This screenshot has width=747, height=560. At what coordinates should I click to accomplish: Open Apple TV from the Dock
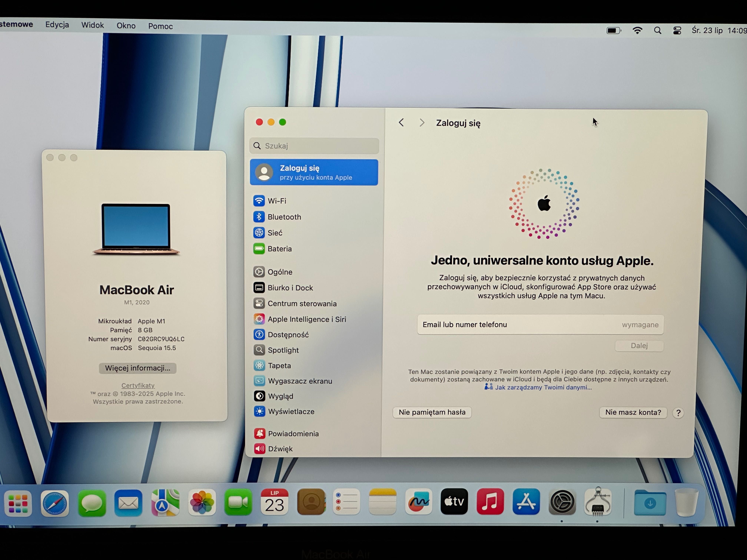[454, 501]
